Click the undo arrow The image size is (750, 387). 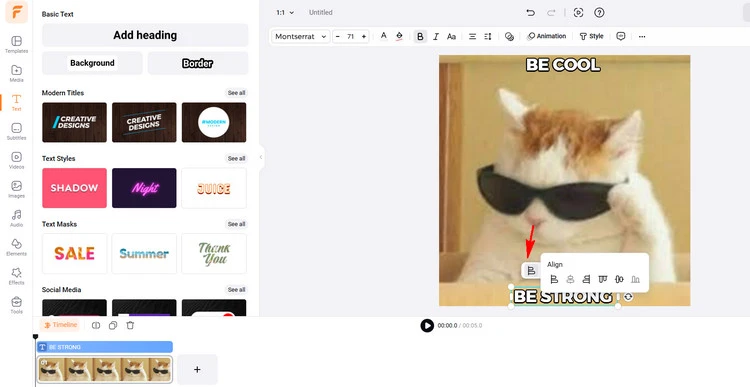(x=530, y=12)
